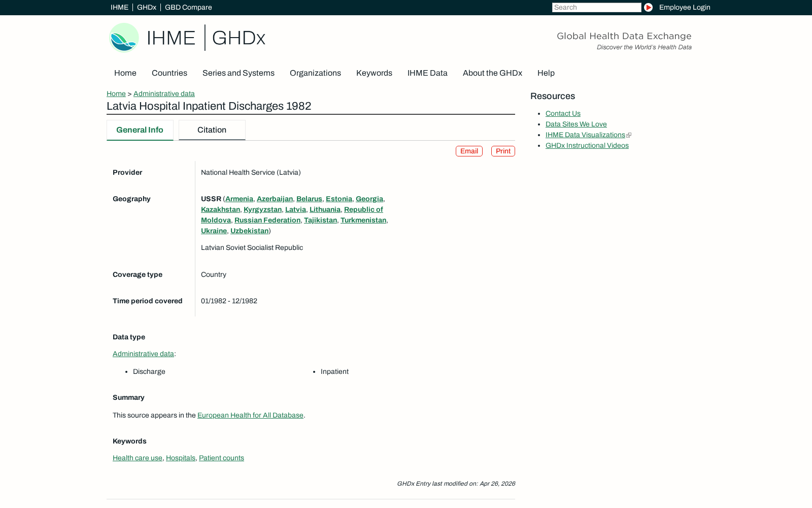This screenshot has height=508, width=812.
Task: Open GHDx Instructional Videos link
Action: click(x=587, y=146)
